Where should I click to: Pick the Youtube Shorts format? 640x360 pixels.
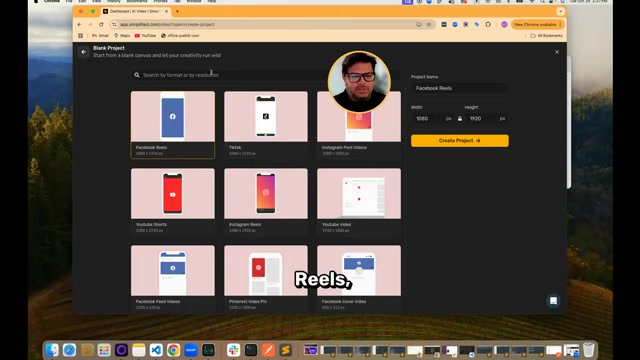(x=173, y=202)
